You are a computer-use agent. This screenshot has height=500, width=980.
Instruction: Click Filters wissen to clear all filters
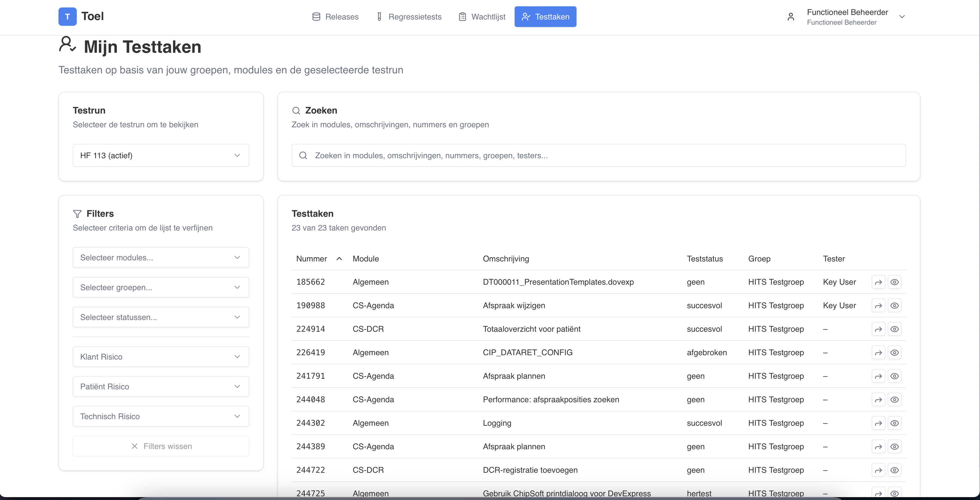tap(160, 446)
